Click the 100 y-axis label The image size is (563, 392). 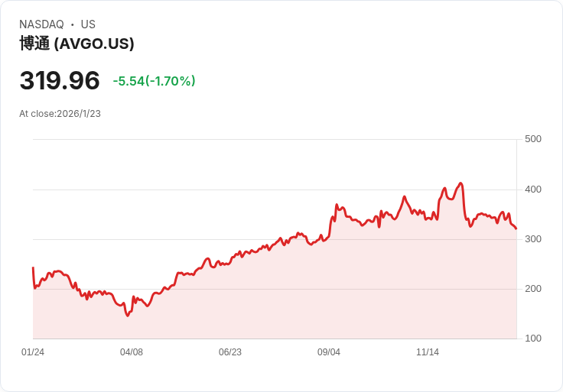[x=533, y=339]
